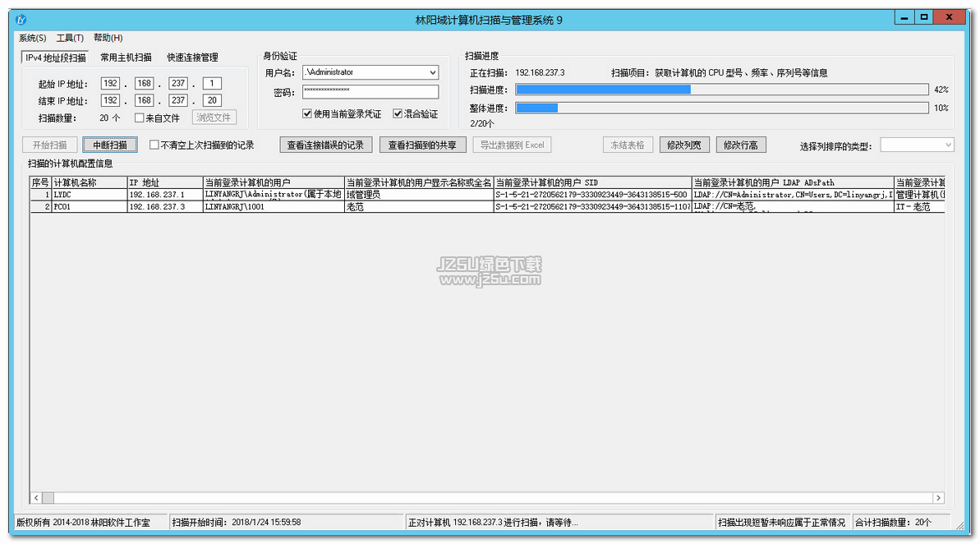Expand the 用户名 dropdown
The width and height of the screenshot is (980, 544).
pyautogui.click(x=433, y=72)
